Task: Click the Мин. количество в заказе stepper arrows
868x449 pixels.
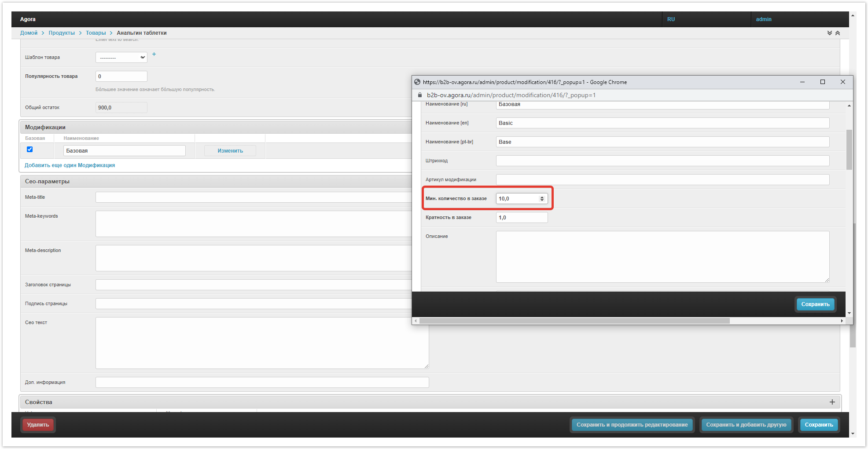Action: (x=542, y=199)
